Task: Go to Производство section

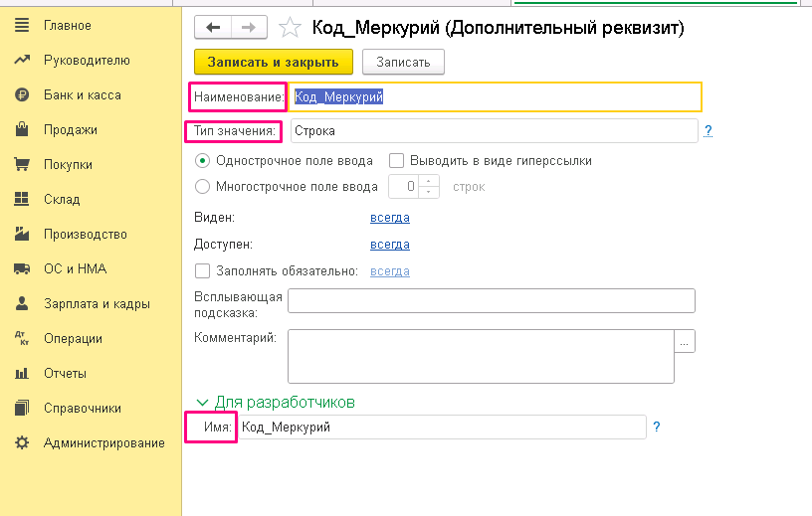Action: click(x=86, y=235)
